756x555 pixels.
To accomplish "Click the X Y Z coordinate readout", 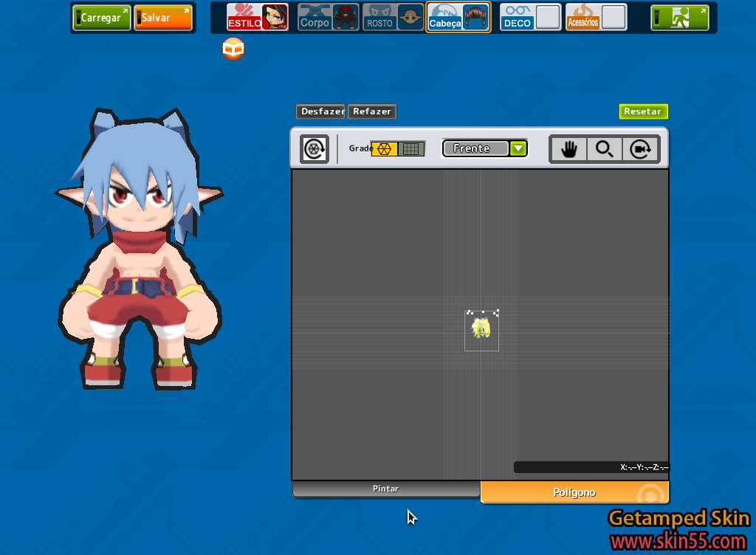I will [x=591, y=467].
